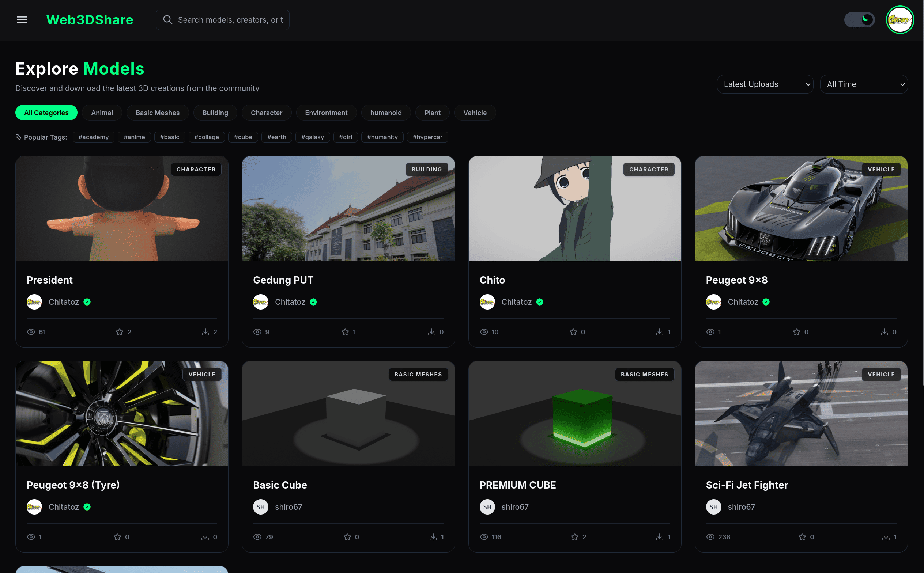Screen dimensions: 924x573
Task: Click the star icon on Sci-Fi Jet Fighter card
Action: [x=802, y=537]
